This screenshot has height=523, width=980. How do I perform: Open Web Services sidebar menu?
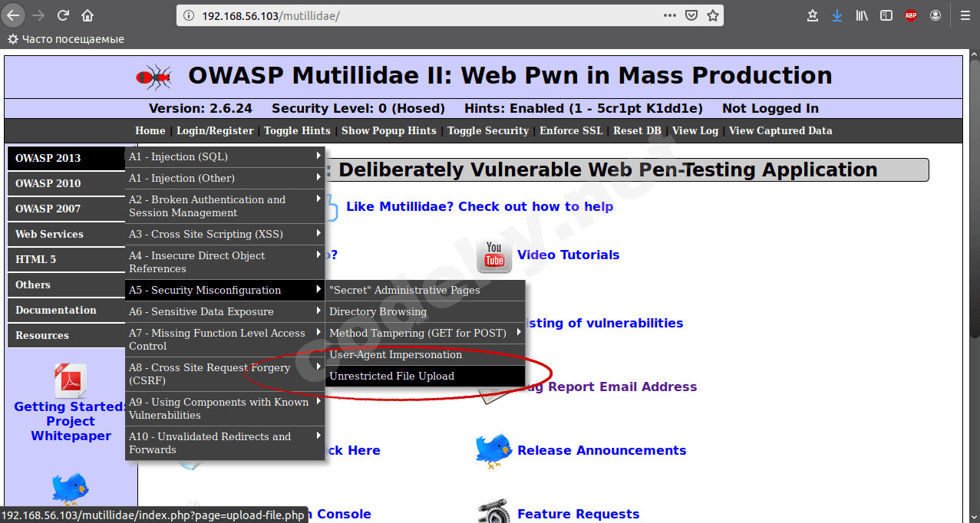point(66,234)
